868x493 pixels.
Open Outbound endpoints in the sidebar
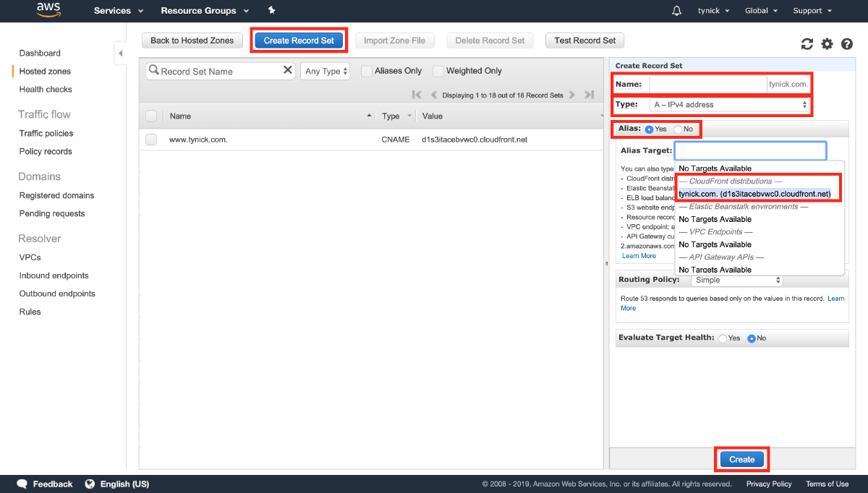[x=57, y=293]
